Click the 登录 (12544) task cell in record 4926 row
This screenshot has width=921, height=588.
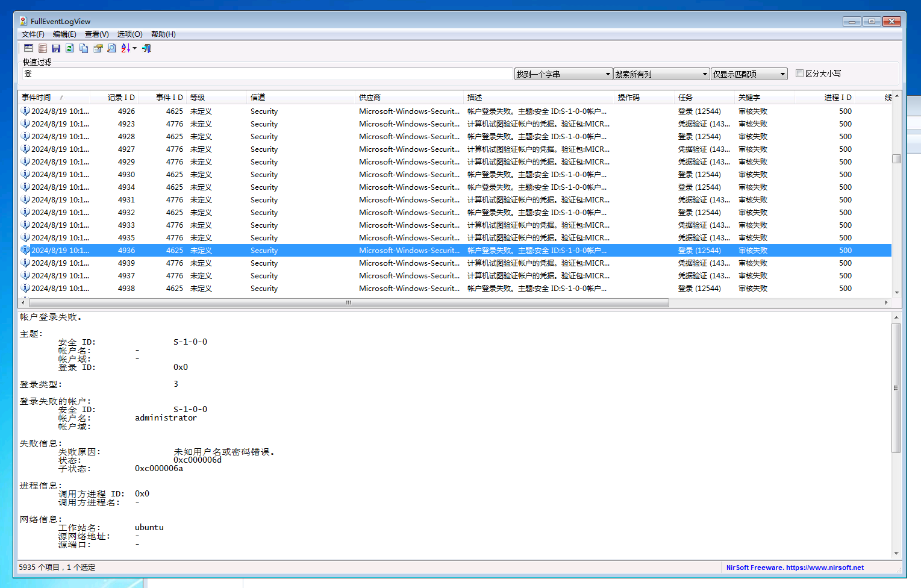tap(699, 111)
